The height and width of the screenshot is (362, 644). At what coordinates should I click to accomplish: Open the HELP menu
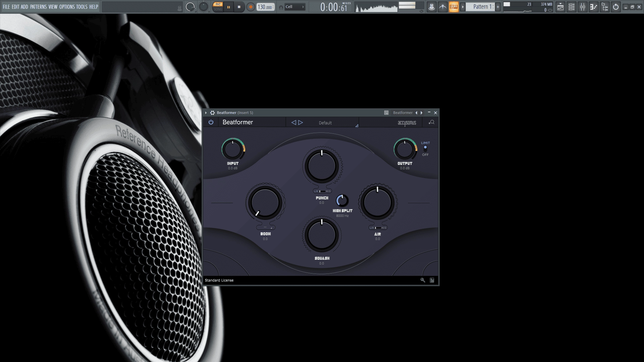[x=94, y=7]
